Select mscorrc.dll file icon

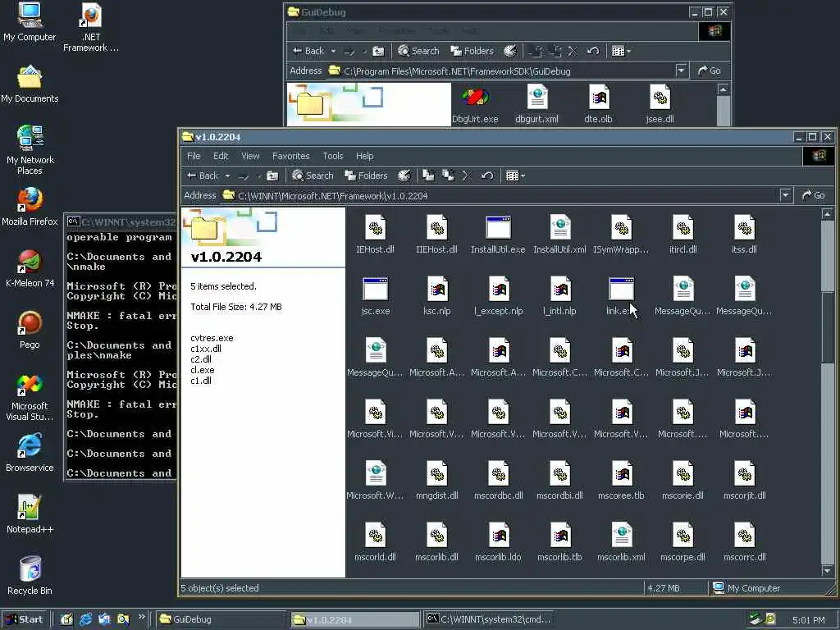coord(745,535)
